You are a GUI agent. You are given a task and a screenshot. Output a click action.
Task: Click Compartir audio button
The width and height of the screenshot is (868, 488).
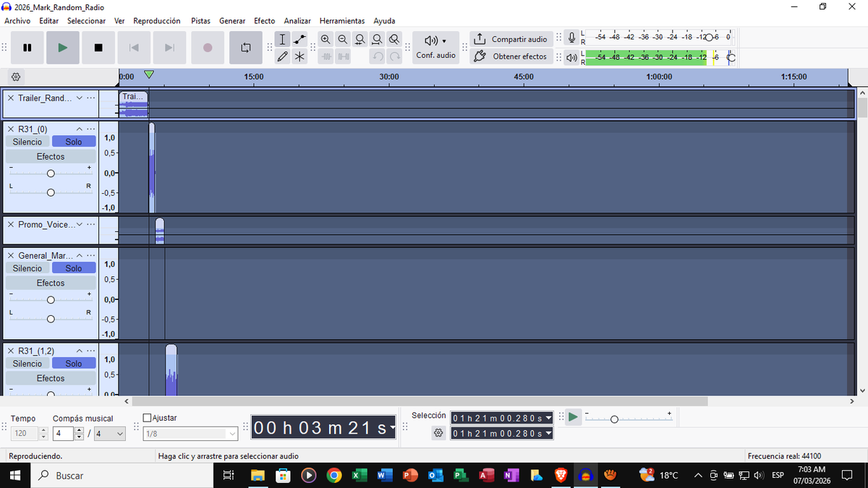(x=511, y=39)
